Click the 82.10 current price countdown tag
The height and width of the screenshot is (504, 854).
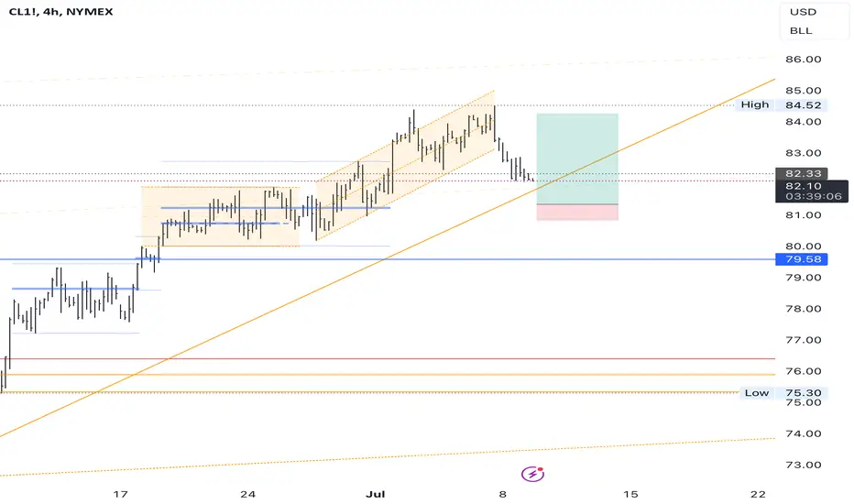point(812,192)
